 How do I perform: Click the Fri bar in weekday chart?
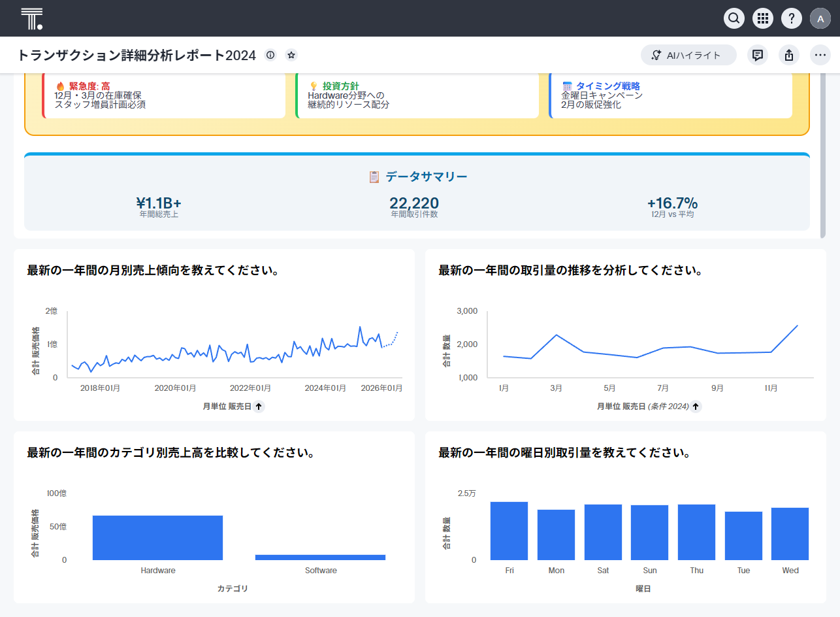(509, 531)
